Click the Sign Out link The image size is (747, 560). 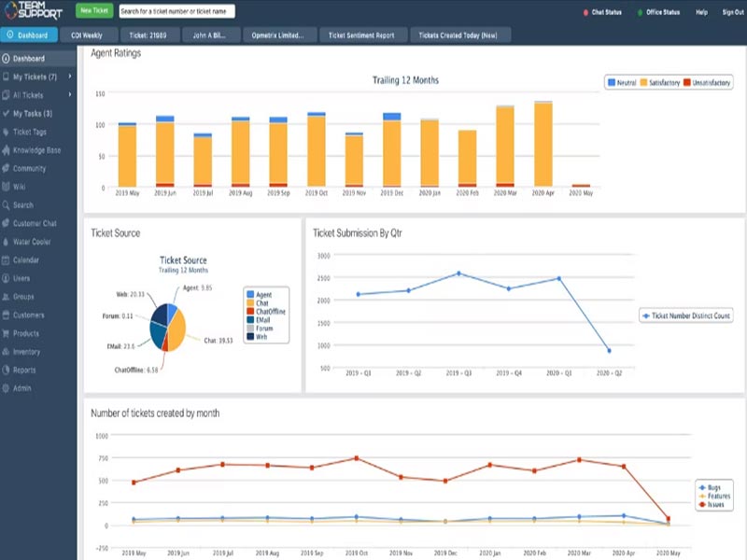pyautogui.click(x=733, y=13)
